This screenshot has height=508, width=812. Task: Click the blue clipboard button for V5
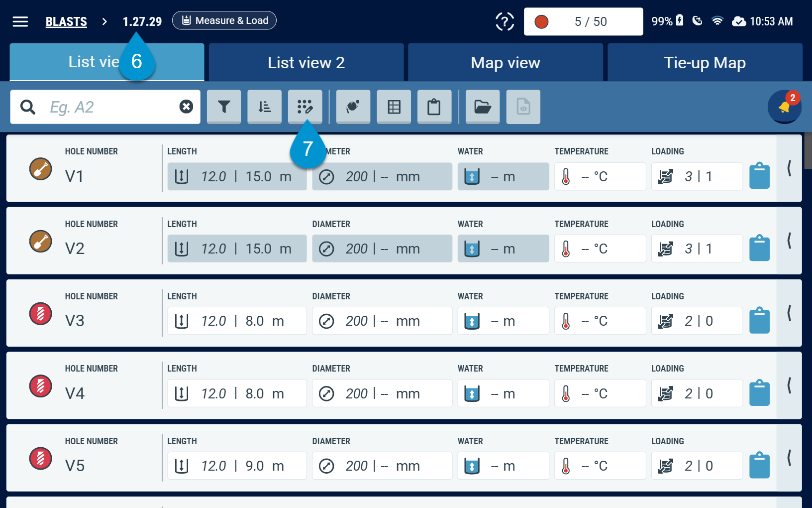tap(759, 465)
